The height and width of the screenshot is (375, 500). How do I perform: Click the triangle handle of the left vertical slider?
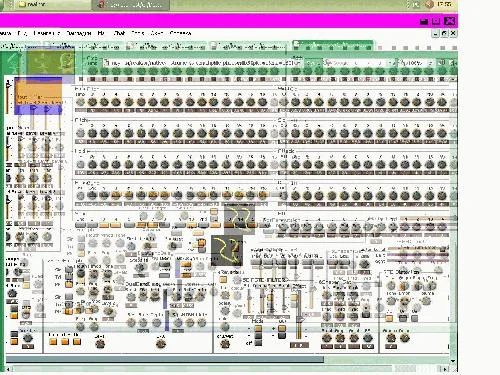tap(8, 85)
